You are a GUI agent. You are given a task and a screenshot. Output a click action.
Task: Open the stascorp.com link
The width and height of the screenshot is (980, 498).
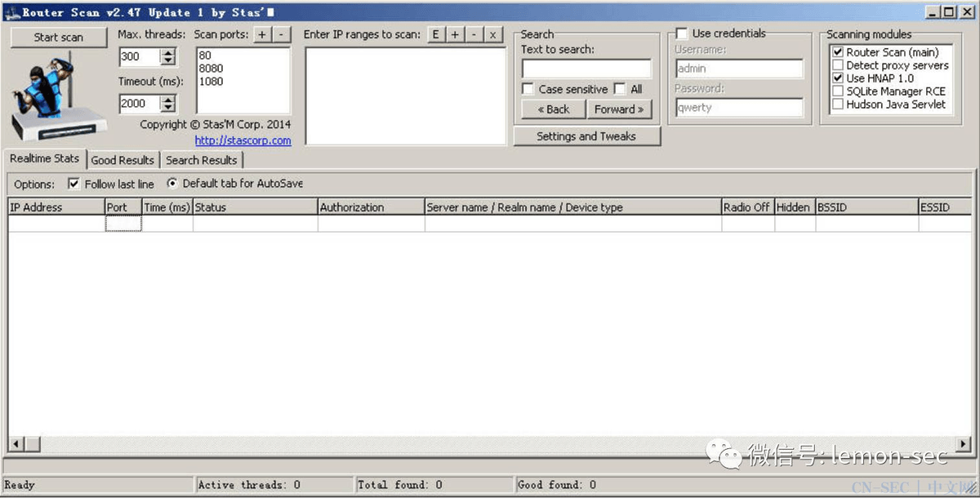pyautogui.click(x=243, y=140)
